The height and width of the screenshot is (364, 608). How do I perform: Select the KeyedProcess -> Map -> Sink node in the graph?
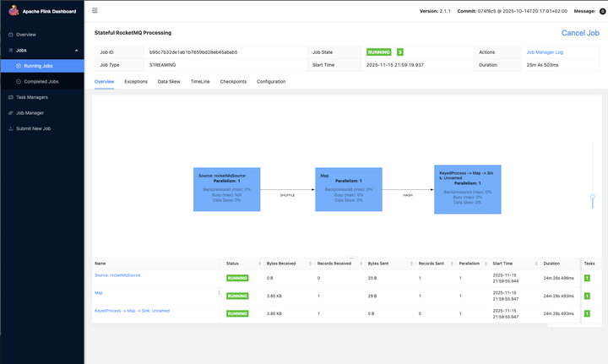(x=468, y=189)
